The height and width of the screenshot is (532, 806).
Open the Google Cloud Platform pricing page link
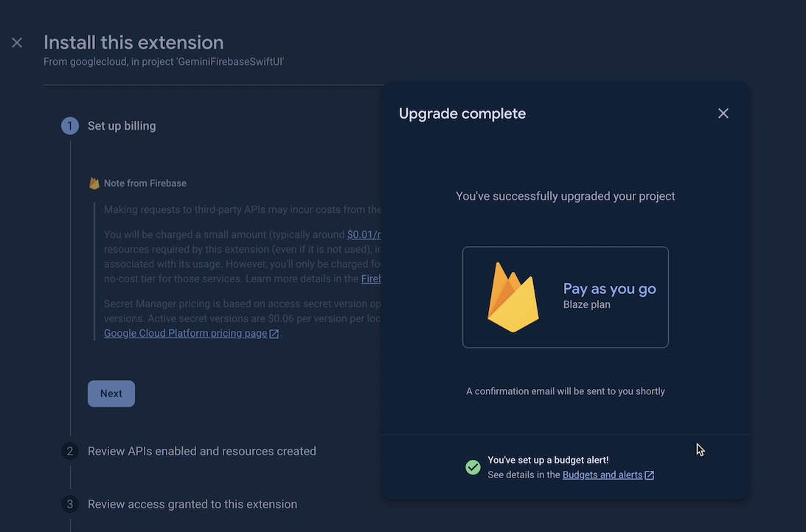(185, 333)
